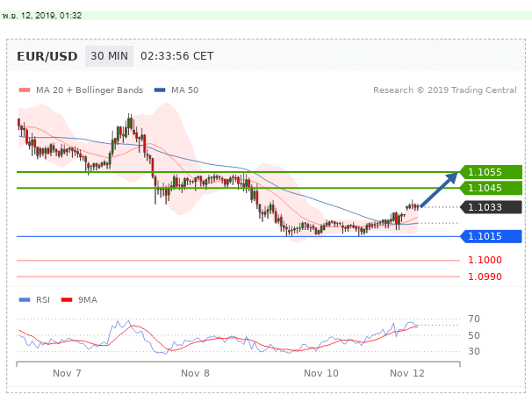This screenshot has height=395, width=532.
Task: Click the 1.1033 current price label
Action: (491, 207)
